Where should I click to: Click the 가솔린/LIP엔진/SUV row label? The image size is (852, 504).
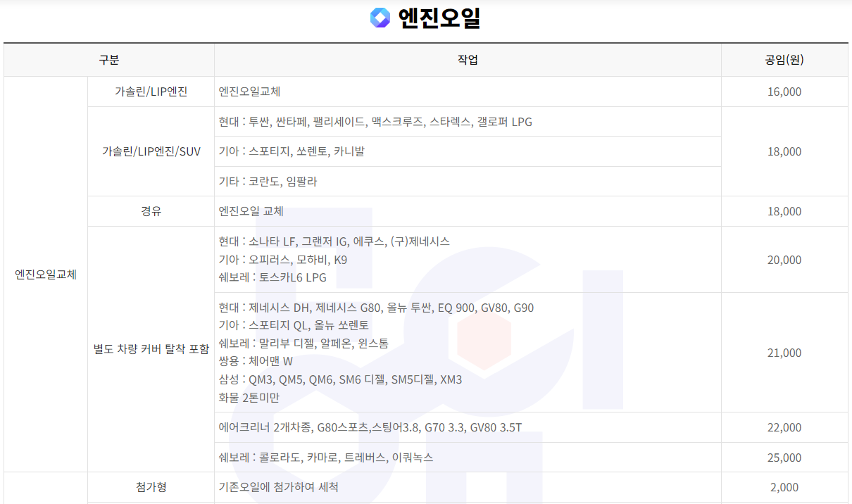[151, 151]
